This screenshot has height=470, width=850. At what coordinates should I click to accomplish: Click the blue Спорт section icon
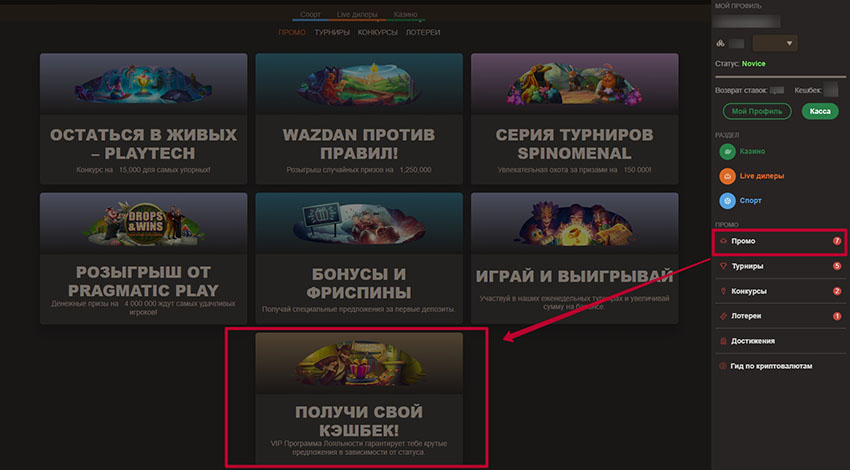(x=727, y=201)
